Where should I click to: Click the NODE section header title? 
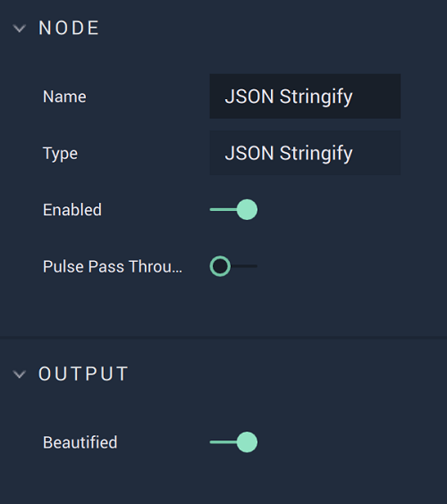click(x=69, y=28)
